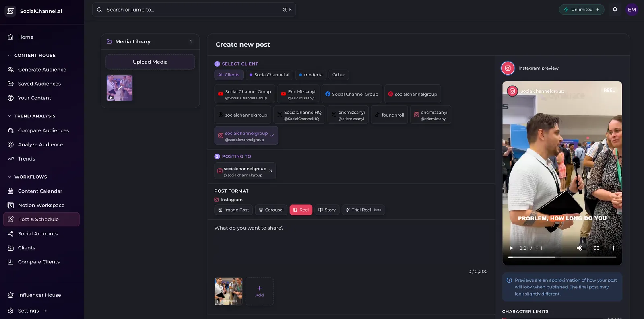Open Saved Audiences page
This screenshot has height=319, width=644.
42,84
